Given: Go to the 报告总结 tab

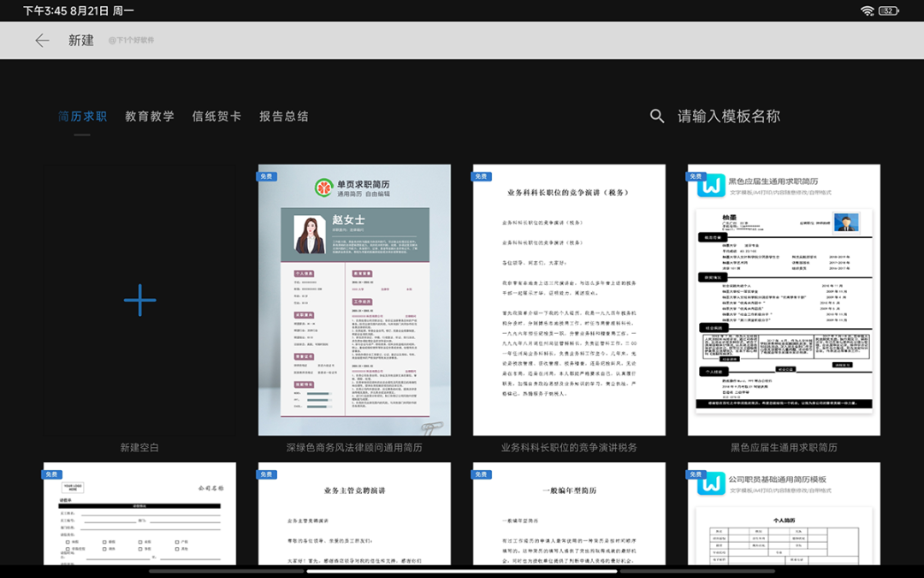Looking at the screenshot, I should coord(284,116).
